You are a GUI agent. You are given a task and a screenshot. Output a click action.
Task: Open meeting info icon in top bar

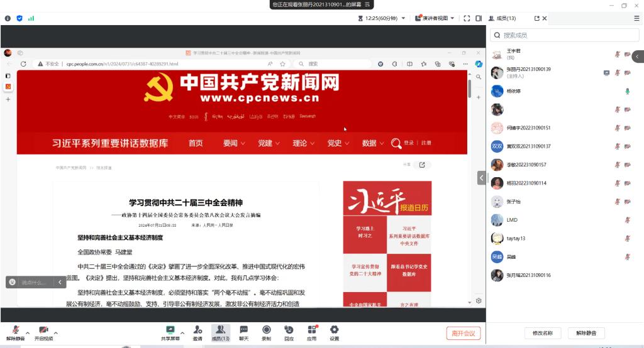(x=8, y=18)
